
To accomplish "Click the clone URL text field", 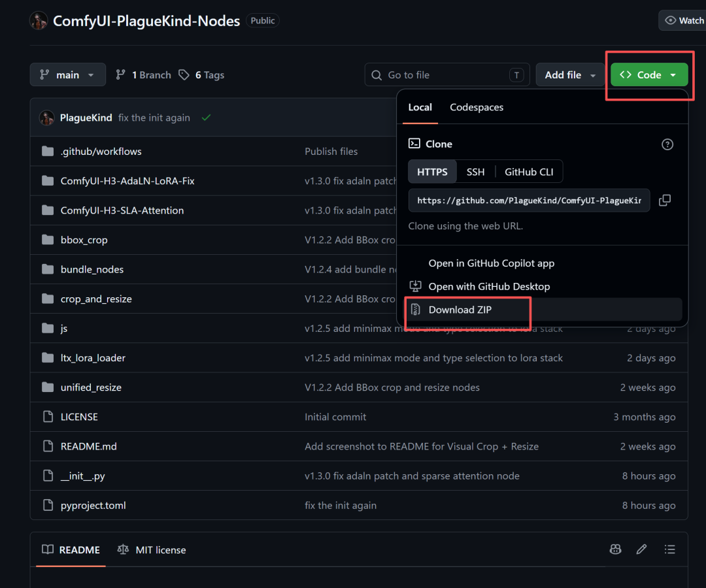I will (529, 200).
